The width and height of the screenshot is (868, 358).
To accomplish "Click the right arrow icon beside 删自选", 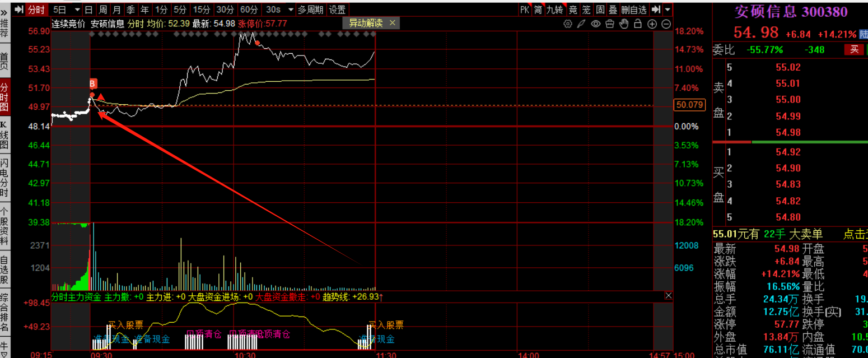I will 656,10.
